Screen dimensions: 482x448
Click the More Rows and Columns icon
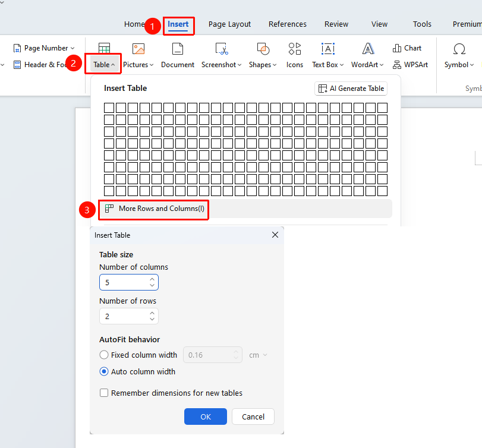coord(109,209)
